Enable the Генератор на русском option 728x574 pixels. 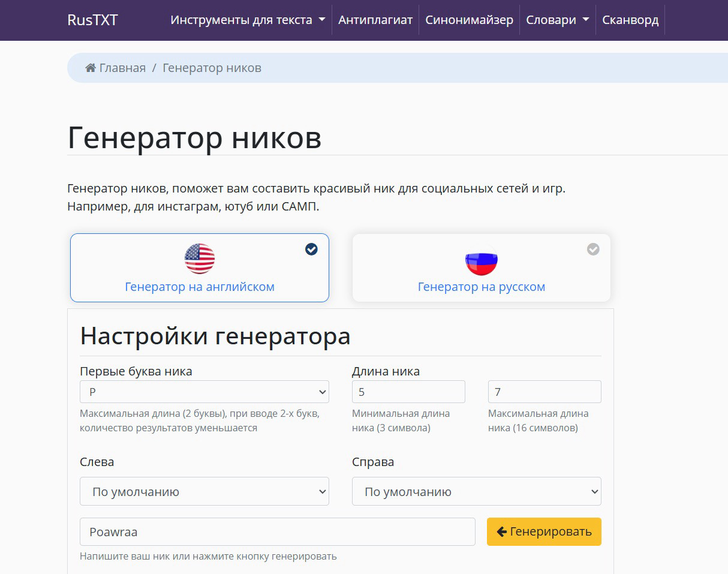click(x=480, y=268)
